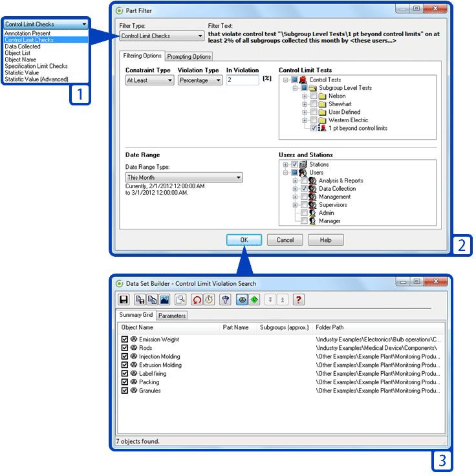The image size is (476, 476).
Task: Select Specification Limit Checks in filter list
Action: 36,66
